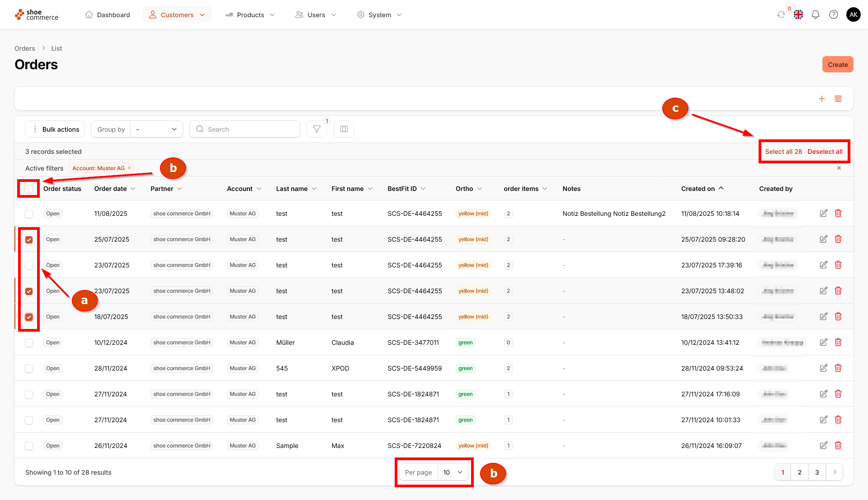Go to page 2 of results

pyautogui.click(x=799, y=472)
